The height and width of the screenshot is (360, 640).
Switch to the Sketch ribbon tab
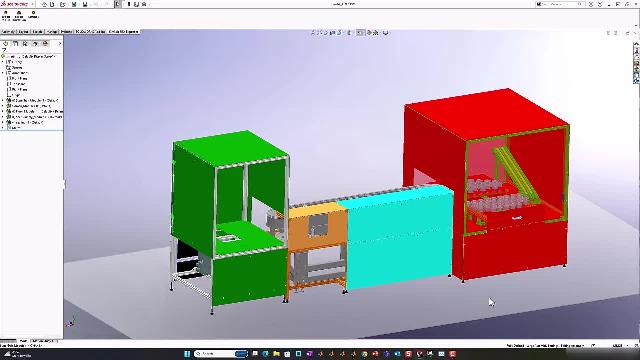(x=37, y=31)
